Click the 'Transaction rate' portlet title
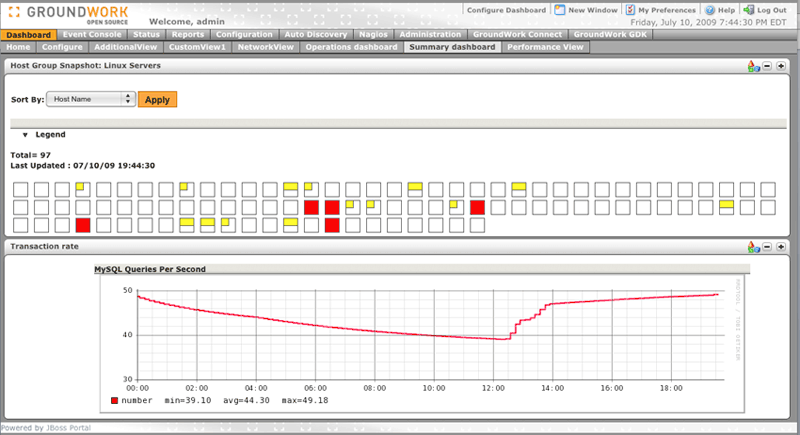Image resolution: width=800 pixels, height=435 pixels. coord(44,246)
